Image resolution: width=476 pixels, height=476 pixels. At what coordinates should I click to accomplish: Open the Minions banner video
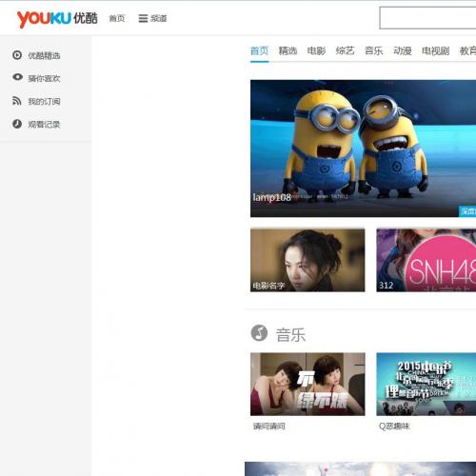tap(363, 149)
